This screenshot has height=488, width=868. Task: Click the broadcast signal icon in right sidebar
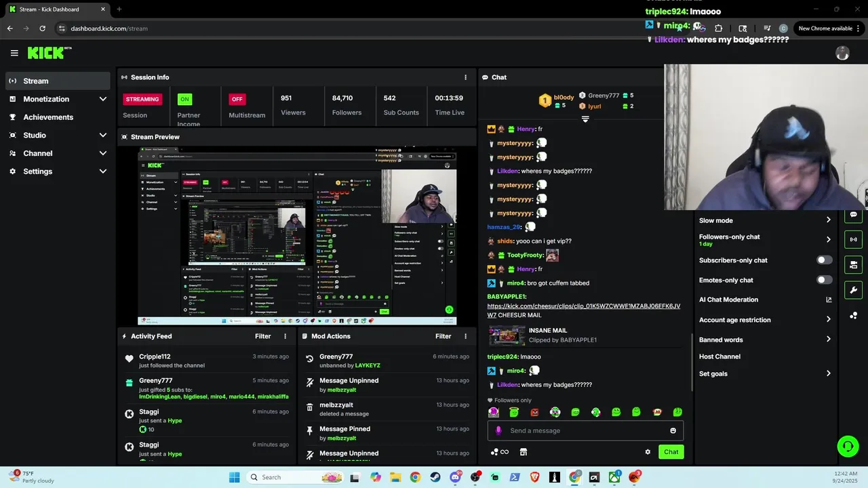click(x=853, y=239)
